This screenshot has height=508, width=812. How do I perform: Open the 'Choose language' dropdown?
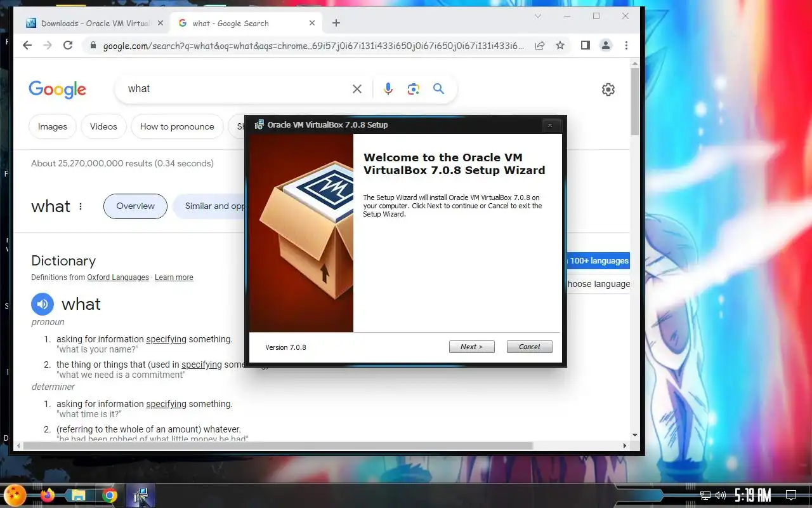pyautogui.click(x=598, y=284)
